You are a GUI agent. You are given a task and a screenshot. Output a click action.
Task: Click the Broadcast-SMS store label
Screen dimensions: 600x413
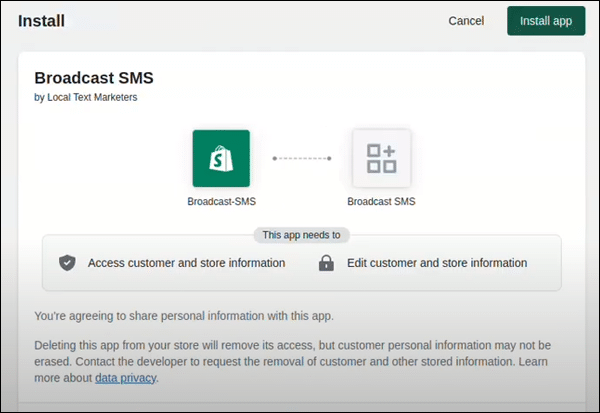click(x=222, y=201)
